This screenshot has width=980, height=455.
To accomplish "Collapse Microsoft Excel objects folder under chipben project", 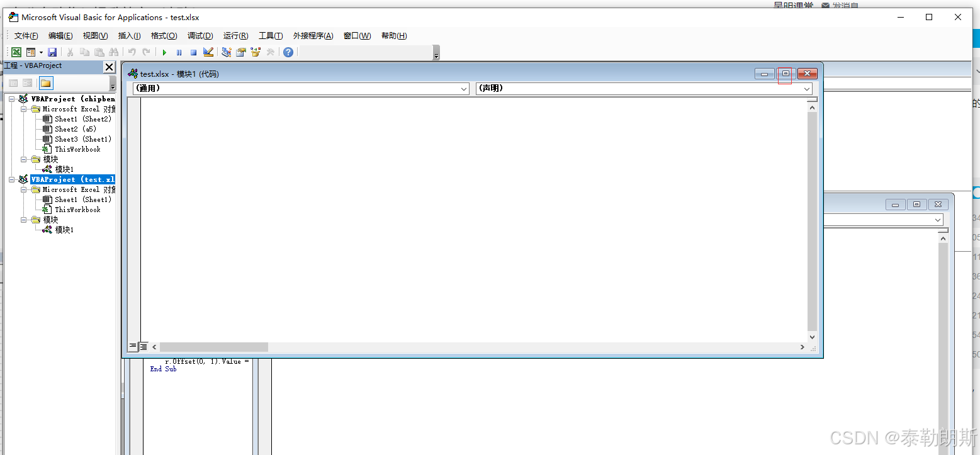I will click(24, 109).
